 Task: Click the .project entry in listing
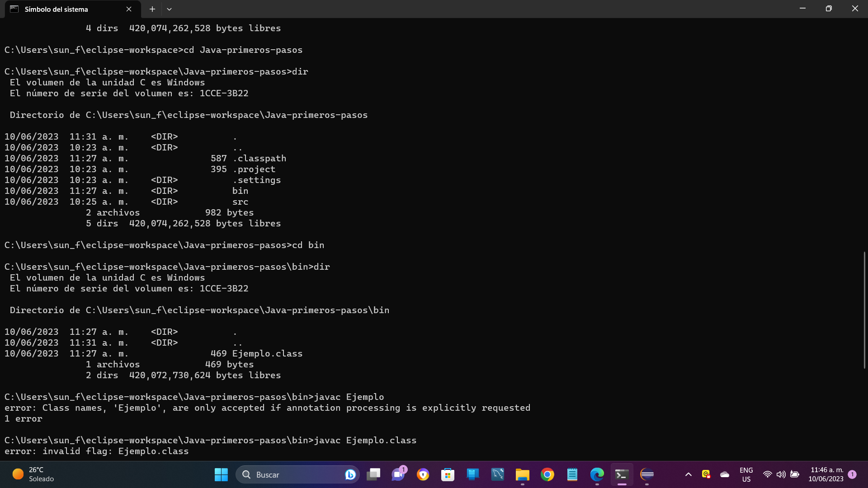[x=254, y=169]
